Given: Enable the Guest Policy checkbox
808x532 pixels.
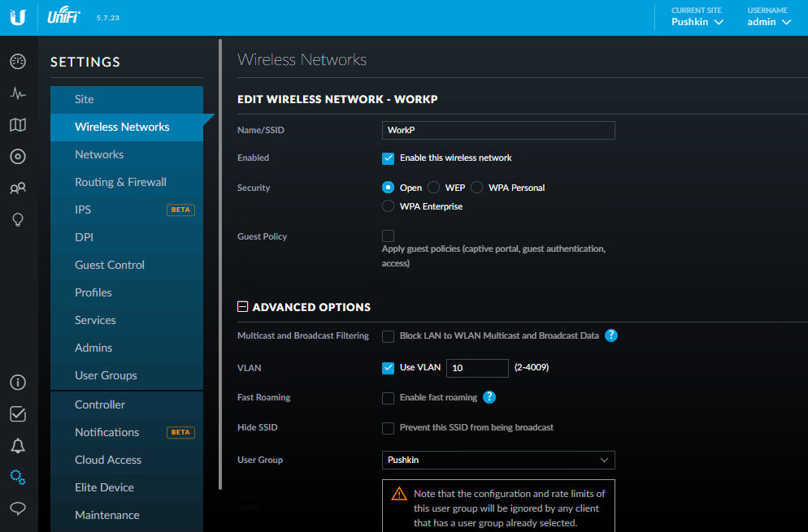Looking at the screenshot, I should click(388, 236).
